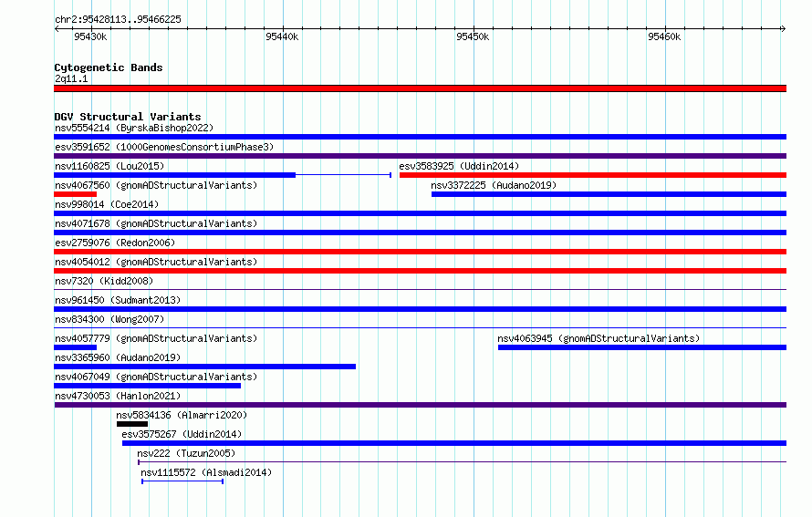The image size is (812, 517).
Task: Open the esv3591652 (1000GenomesConsortiumPhase3) label
Action: coord(164,147)
